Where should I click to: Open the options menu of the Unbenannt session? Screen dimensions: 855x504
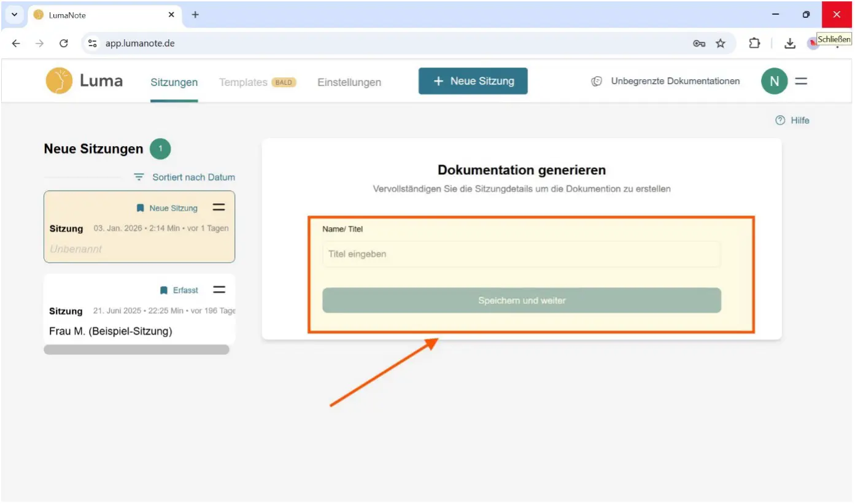pos(219,207)
